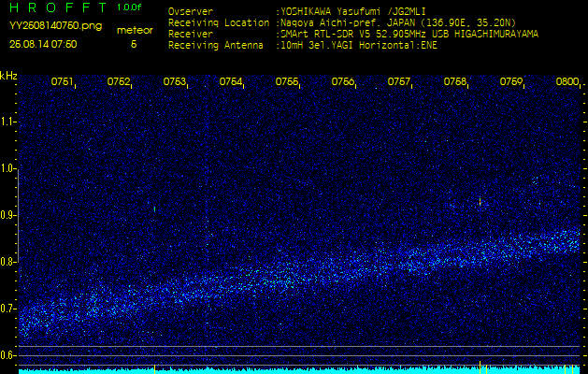Select observer name YOSHIKAWA Yasufumi /JG2MLI
The height and width of the screenshot is (374, 588).
pos(353,11)
